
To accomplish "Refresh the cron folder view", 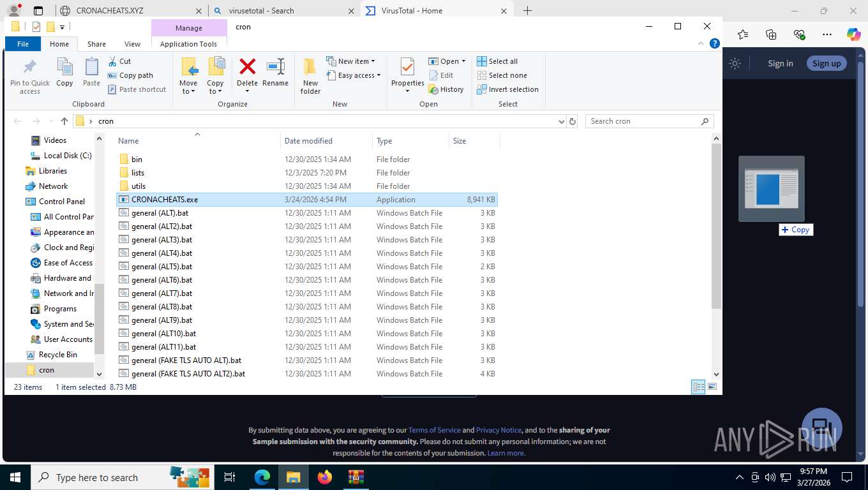I will point(572,121).
